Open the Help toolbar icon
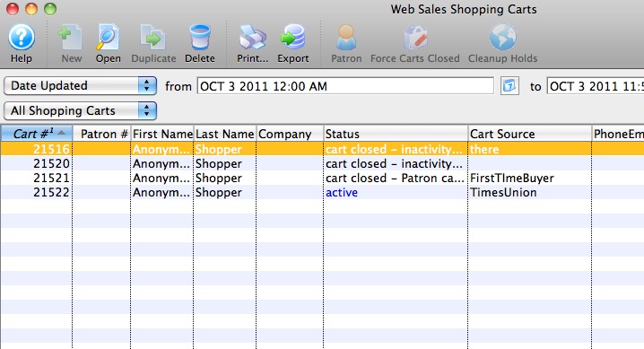Viewport: 644px width, 349px height. [22, 43]
